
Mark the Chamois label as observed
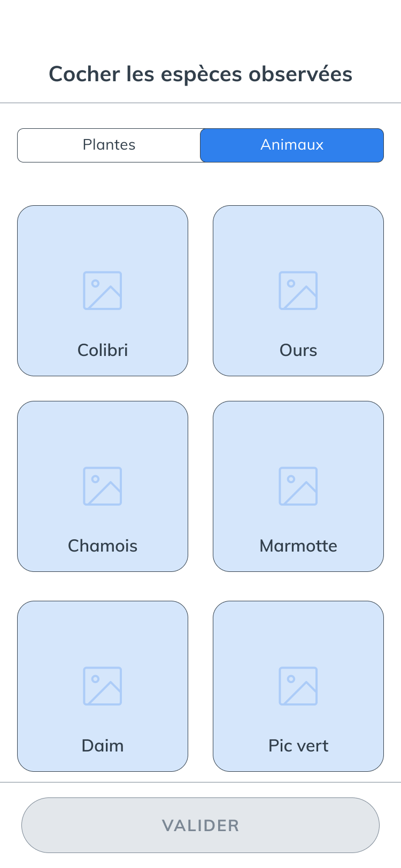click(x=103, y=546)
